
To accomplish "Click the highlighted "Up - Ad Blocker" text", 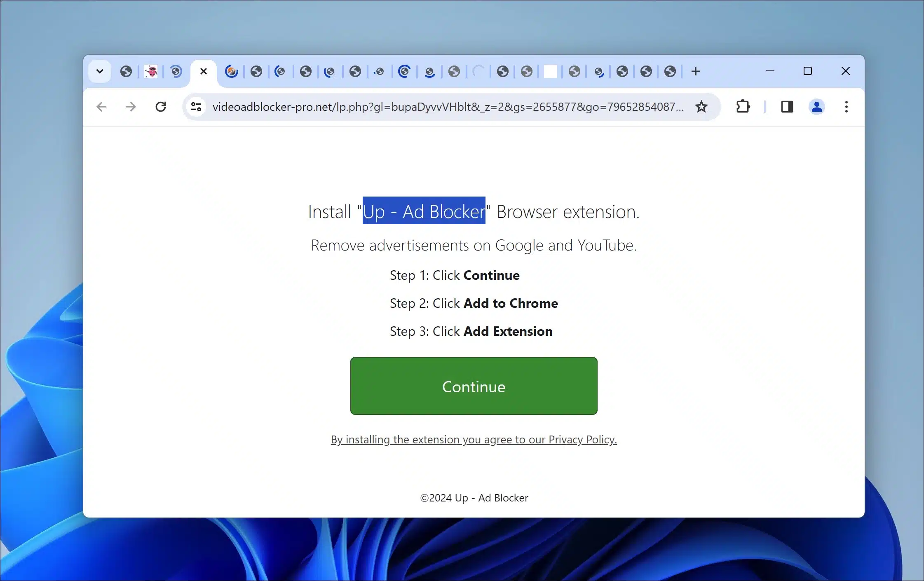I will coord(424,211).
